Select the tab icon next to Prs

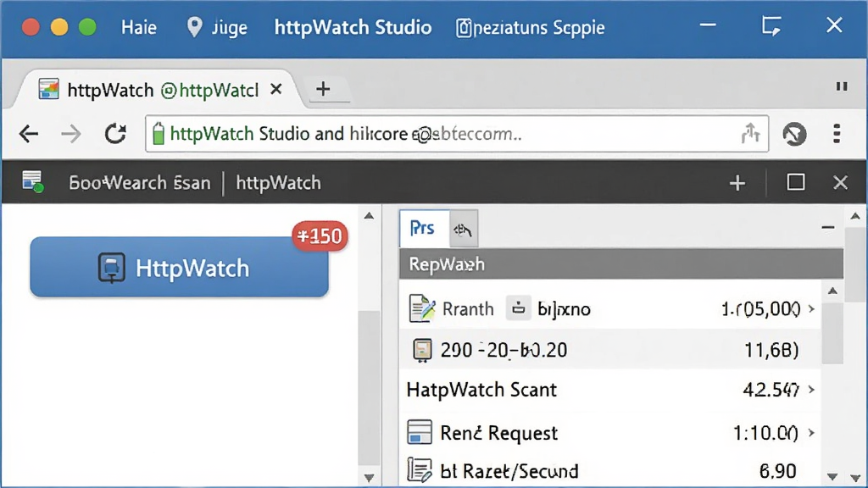[x=463, y=229]
